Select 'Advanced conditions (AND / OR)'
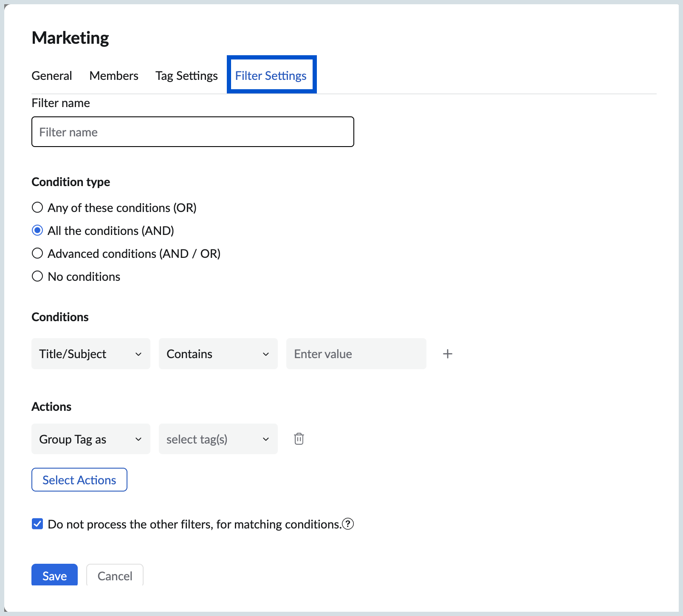683x616 pixels. point(38,254)
